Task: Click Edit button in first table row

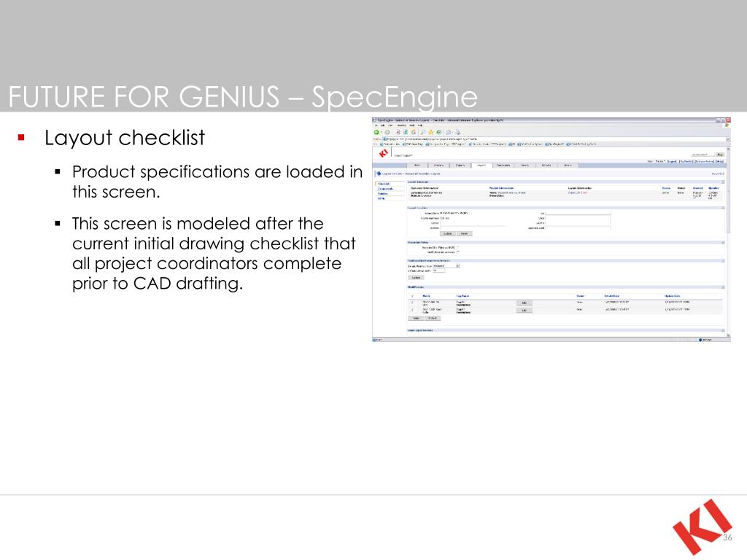Action: [524, 303]
